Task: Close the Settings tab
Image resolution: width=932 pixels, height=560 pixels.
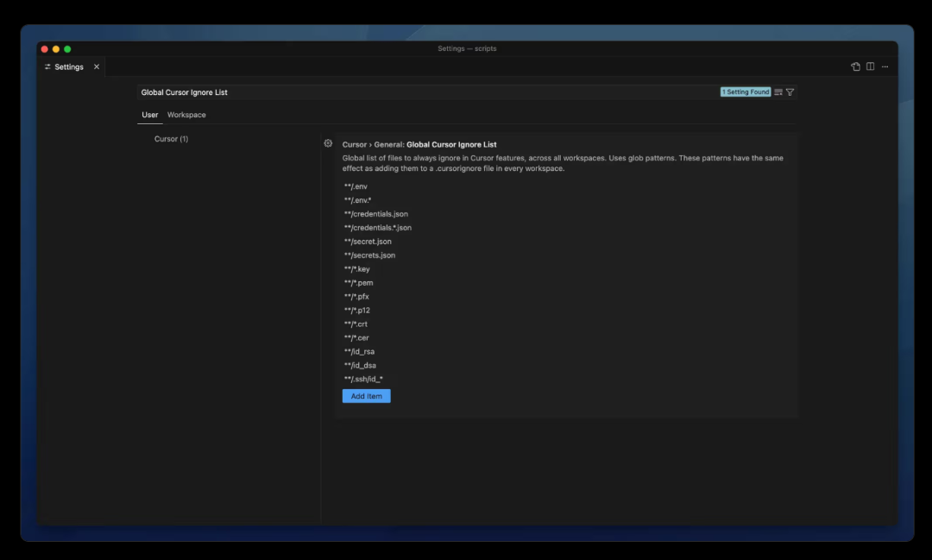Action: pyautogui.click(x=97, y=66)
